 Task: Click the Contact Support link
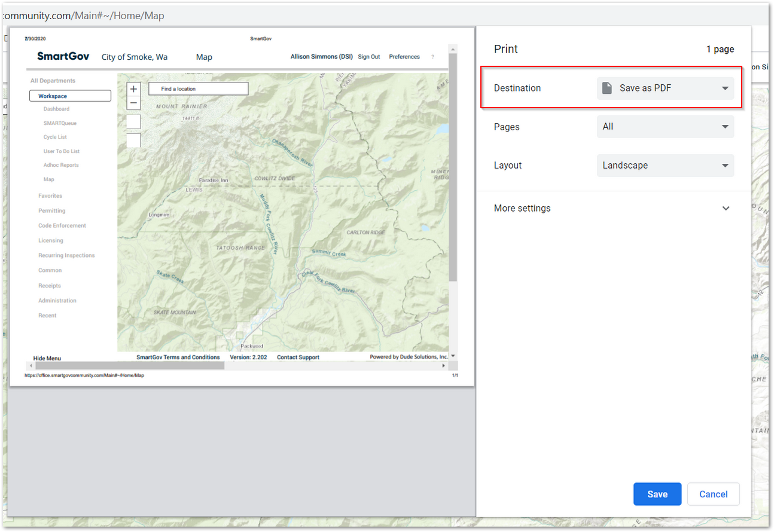click(298, 357)
